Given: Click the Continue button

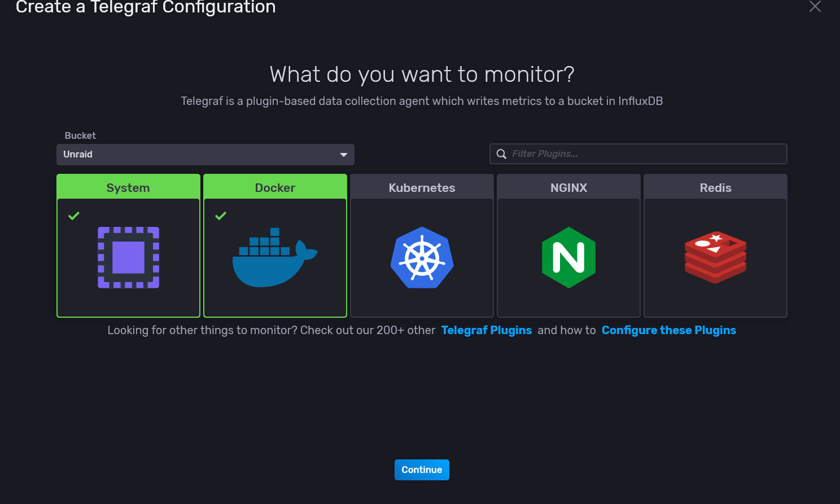Looking at the screenshot, I should click(x=422, y=470).
